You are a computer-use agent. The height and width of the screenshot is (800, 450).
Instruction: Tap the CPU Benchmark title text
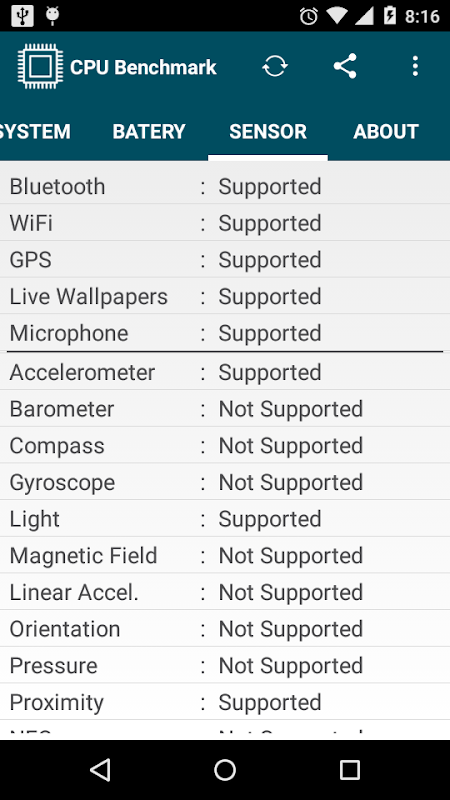click(143, 67)
